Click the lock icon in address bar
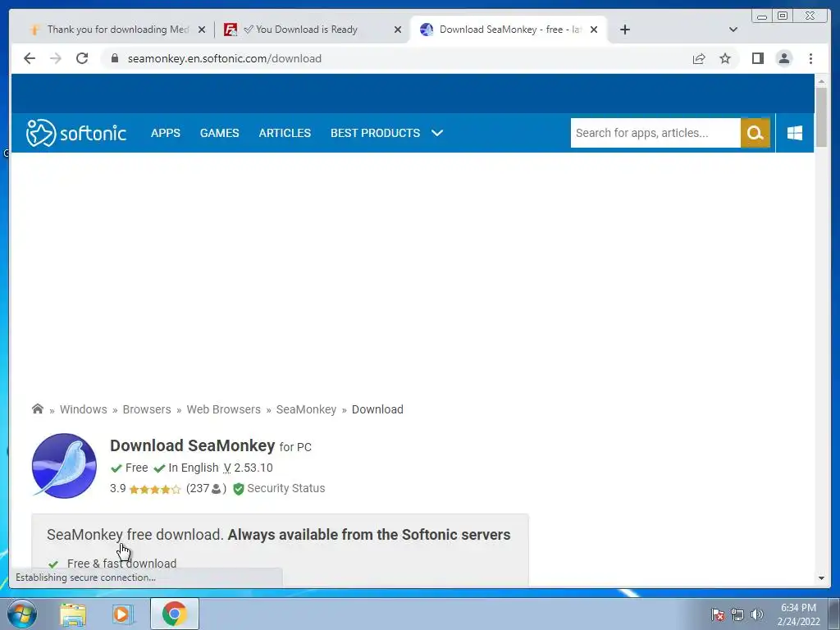The width and height of the screenshot is (840, 630). point(115,58)
